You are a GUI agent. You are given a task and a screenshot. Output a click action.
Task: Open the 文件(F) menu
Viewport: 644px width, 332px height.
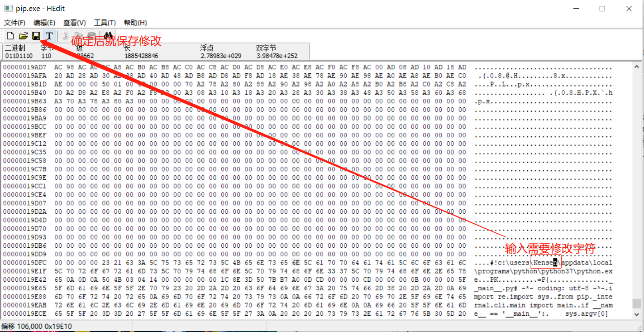pos(15,23)
